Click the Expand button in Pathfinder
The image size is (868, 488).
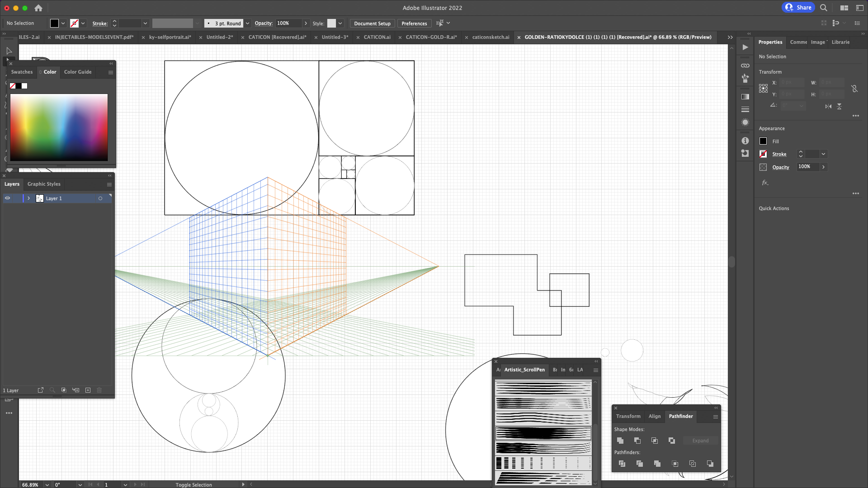pos(700,441)
